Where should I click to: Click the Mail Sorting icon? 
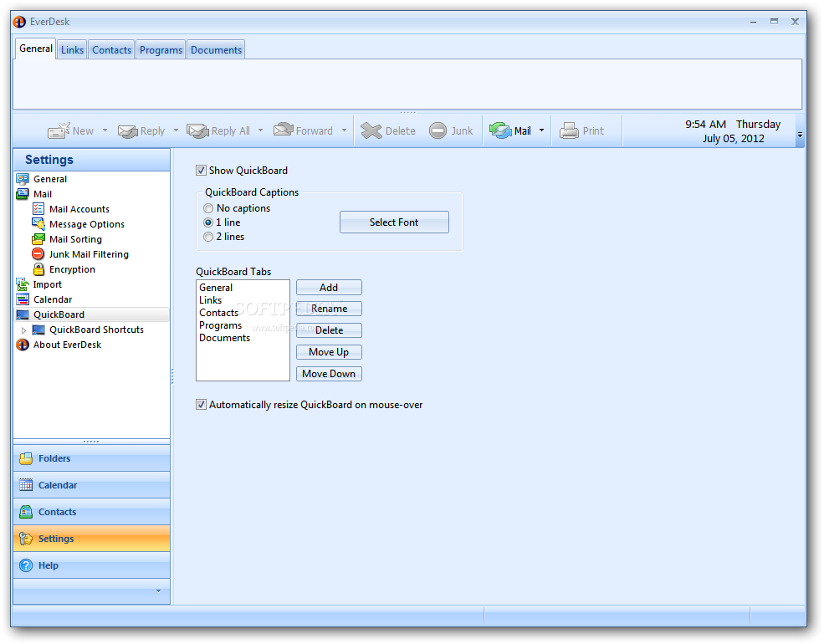pos(38,239)
